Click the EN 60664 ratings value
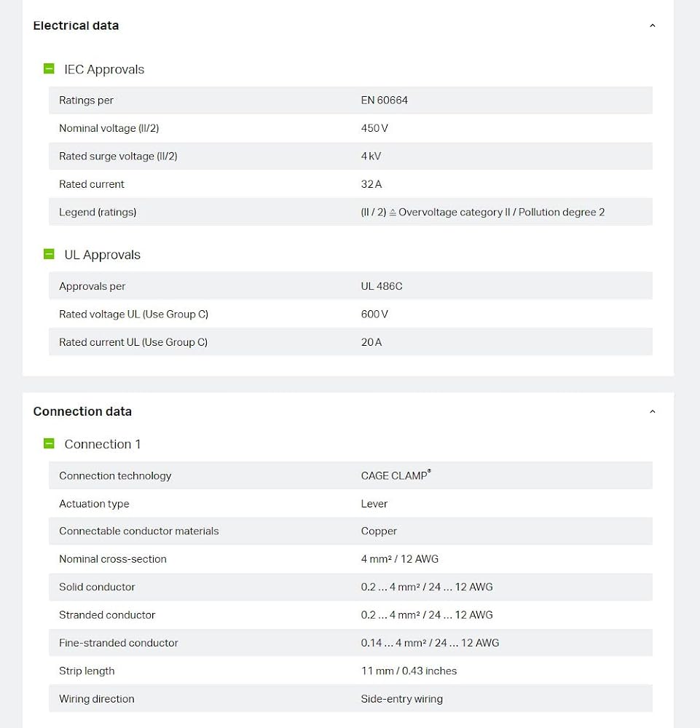 (x=384, y=100)
